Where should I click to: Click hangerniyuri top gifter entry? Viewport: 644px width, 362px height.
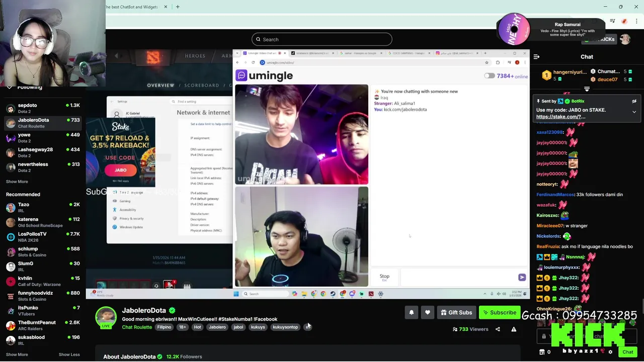pos(566,75)
